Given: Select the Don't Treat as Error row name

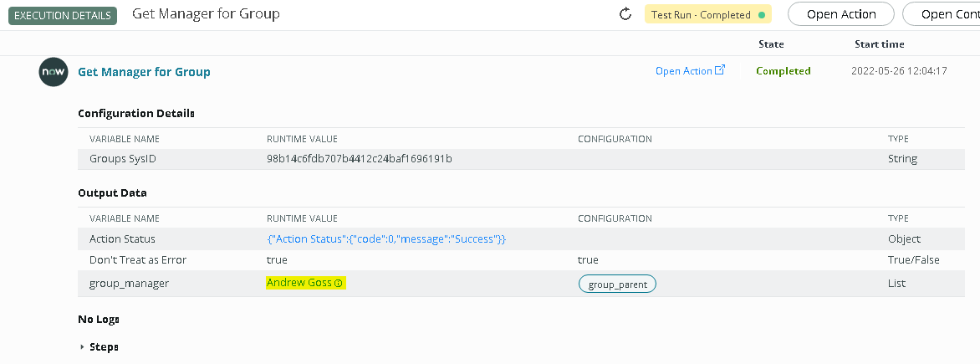Looking at the screenshot, I should pos(138,260).
